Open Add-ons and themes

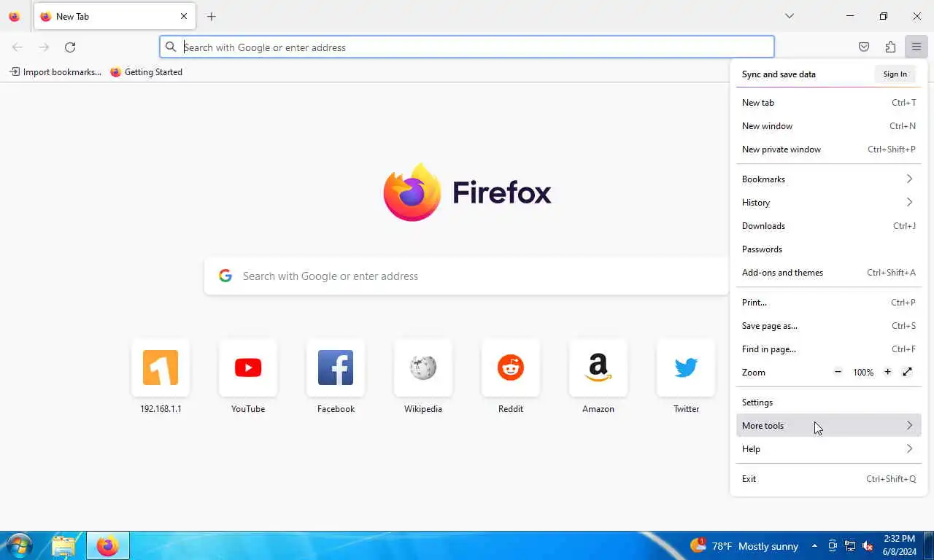829,273
